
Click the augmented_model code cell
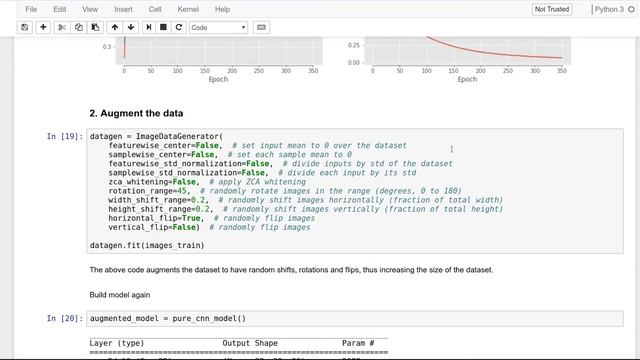pos(355,318)
